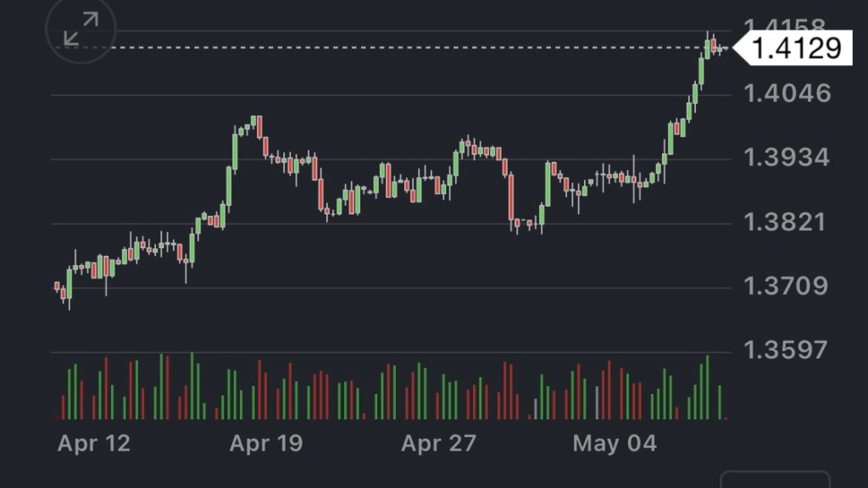Click the dashed current price line
The image size is (868, 488).
pos(381,47)
